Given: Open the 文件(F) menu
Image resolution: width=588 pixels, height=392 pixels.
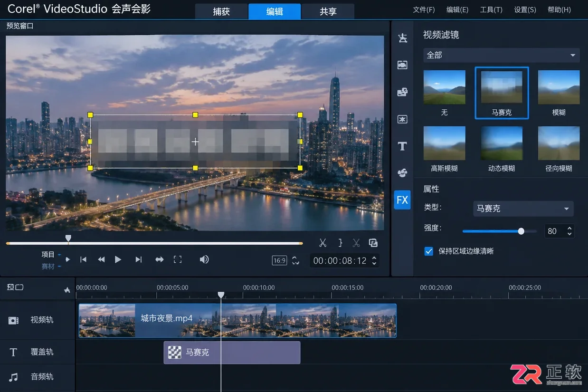Looking at the screenshot, I should point(424,10).
